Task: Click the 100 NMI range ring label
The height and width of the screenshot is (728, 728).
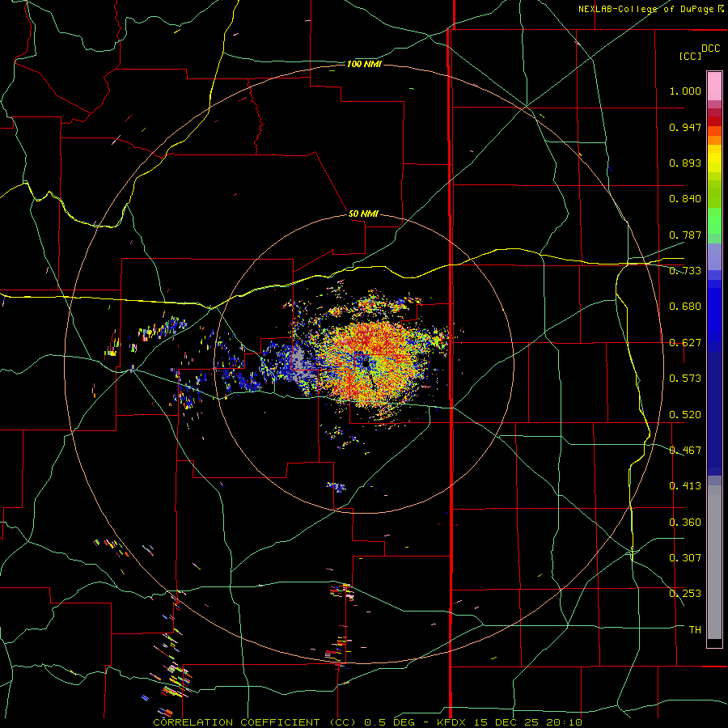Action: click(364, 64)
